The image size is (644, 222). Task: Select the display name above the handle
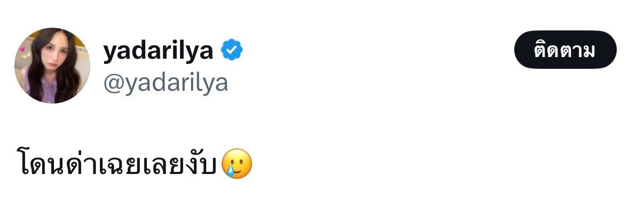coord(158,51)
